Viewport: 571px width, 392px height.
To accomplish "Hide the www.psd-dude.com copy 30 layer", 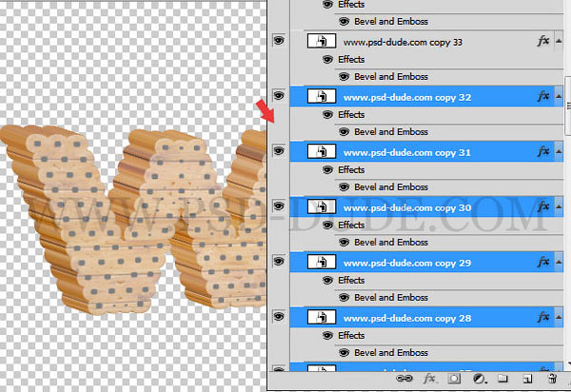I will click(x=279, y=206).
